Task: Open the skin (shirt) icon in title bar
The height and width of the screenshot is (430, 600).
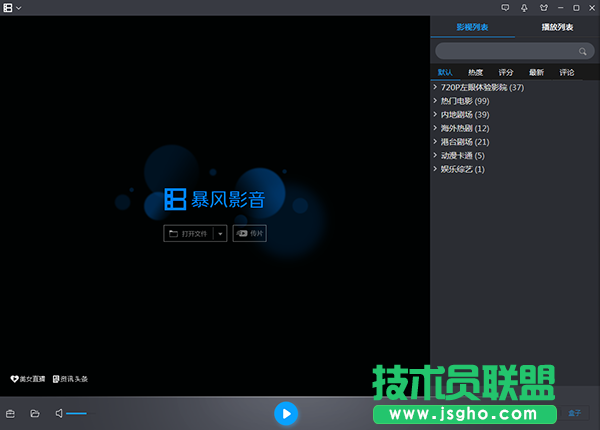Action: tap(542, 8)
